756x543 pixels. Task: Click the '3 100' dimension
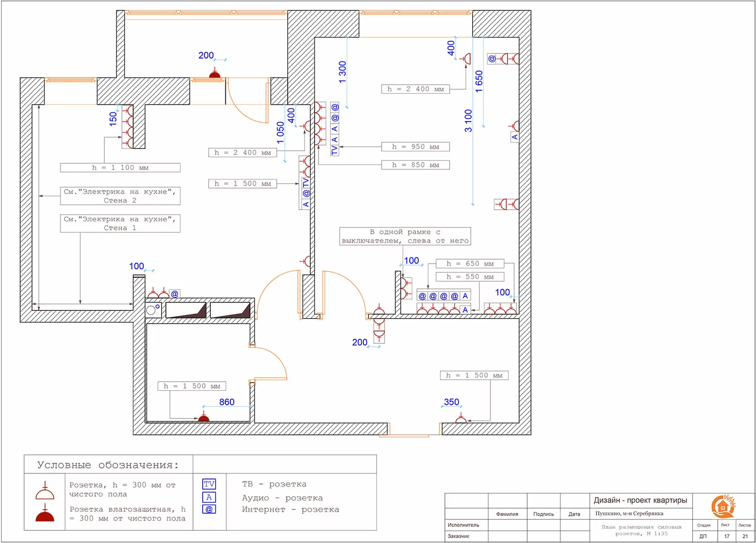(x=468, y=120)
